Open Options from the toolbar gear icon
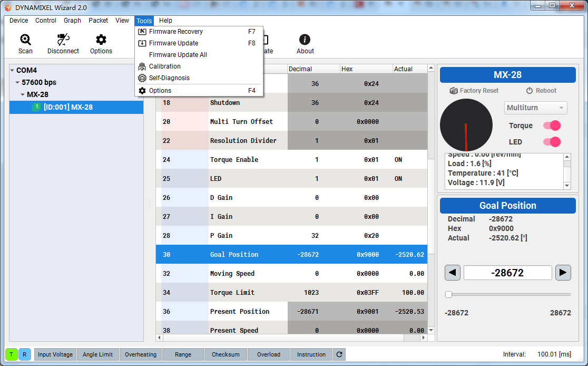The image size is (588, 366). 101,41
